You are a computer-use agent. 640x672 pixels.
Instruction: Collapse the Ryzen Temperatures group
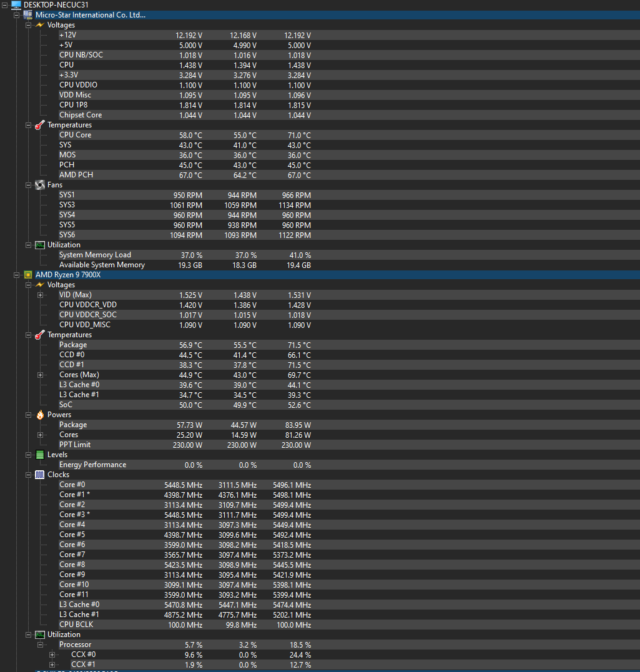pos(28,335)
